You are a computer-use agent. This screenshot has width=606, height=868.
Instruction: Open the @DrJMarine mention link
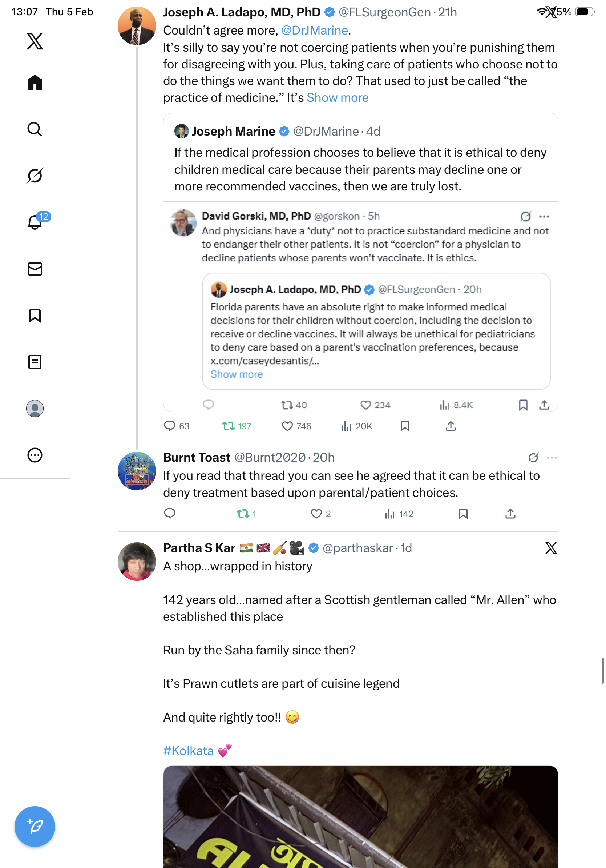314,30
